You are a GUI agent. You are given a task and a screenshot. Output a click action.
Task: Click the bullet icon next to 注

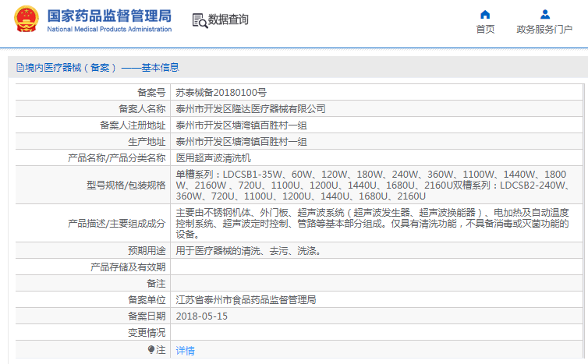(x=151, y=350)
